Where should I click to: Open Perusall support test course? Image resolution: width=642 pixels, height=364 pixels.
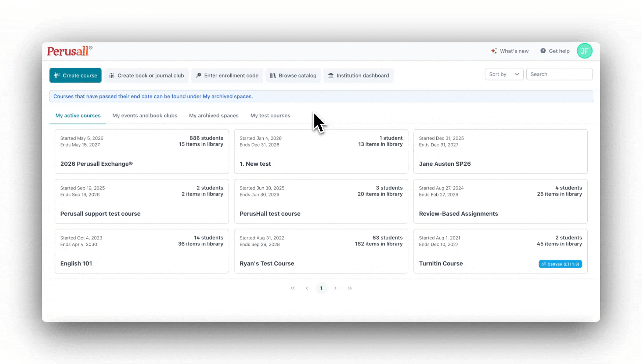pos(142,202)
